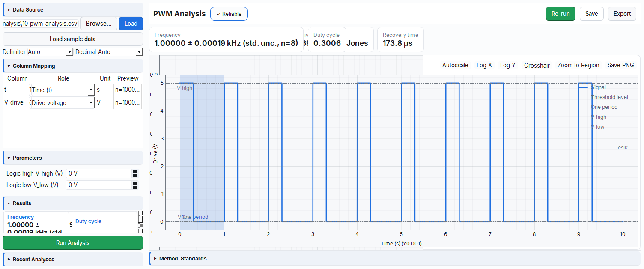Click the 'esik' threshold annotation
Screen dimensions: 644x269
623,148
